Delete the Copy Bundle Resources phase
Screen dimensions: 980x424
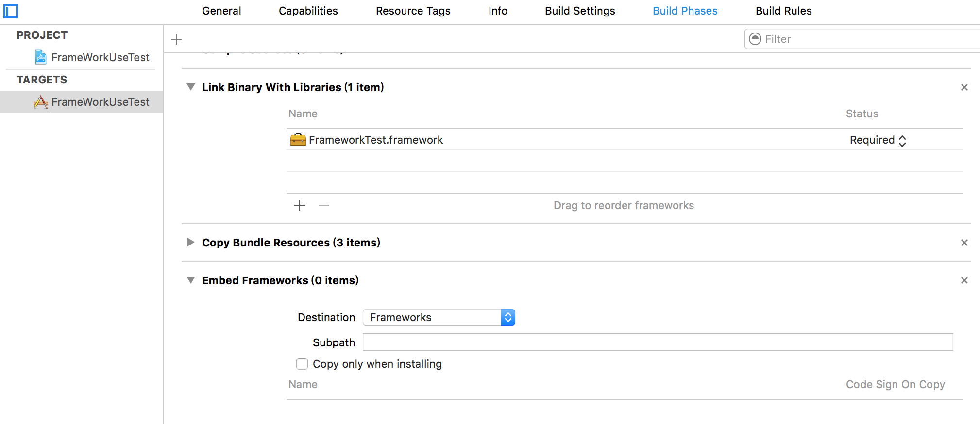point(964,243)
